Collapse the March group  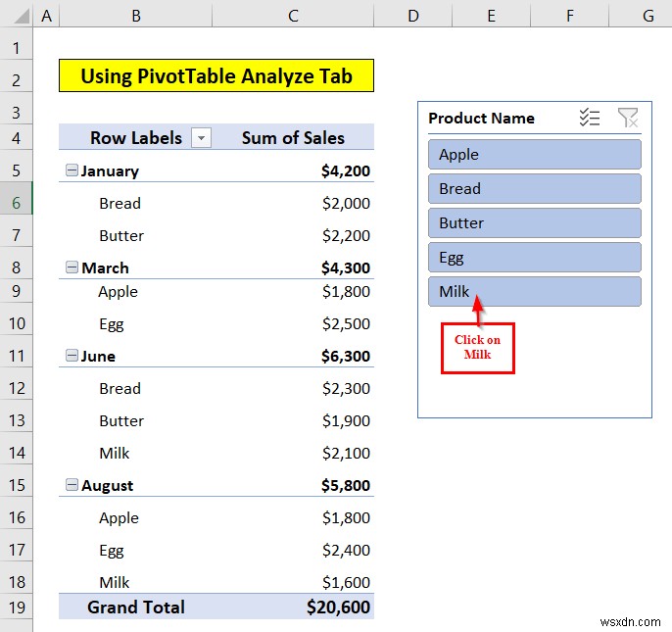72,267
